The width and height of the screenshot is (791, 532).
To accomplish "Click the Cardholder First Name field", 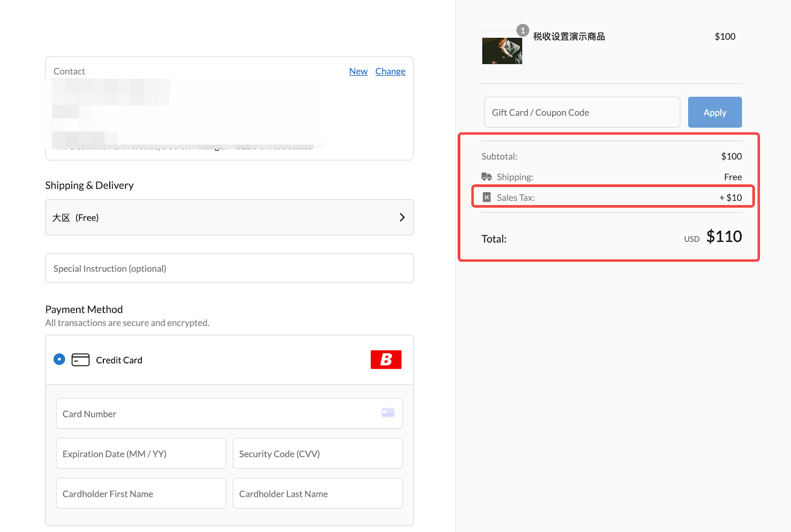I will 141,494.
